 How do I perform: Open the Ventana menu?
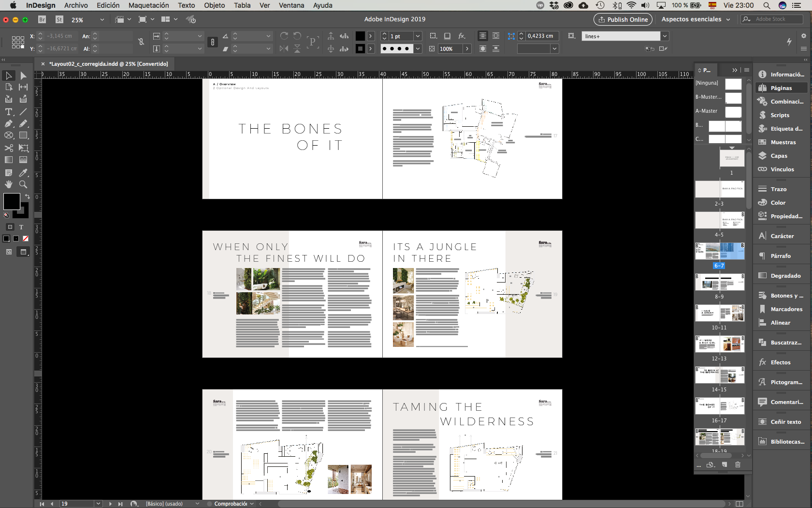click(291, 5)
